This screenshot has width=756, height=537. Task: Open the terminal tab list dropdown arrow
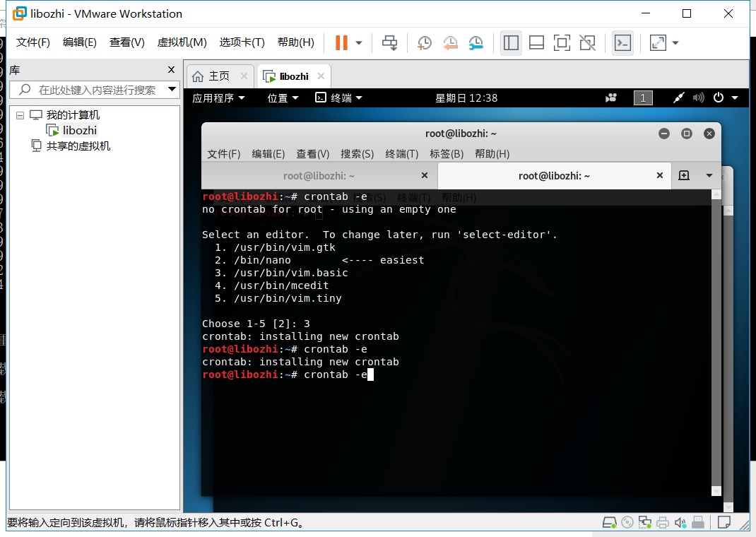click(709, 175)
